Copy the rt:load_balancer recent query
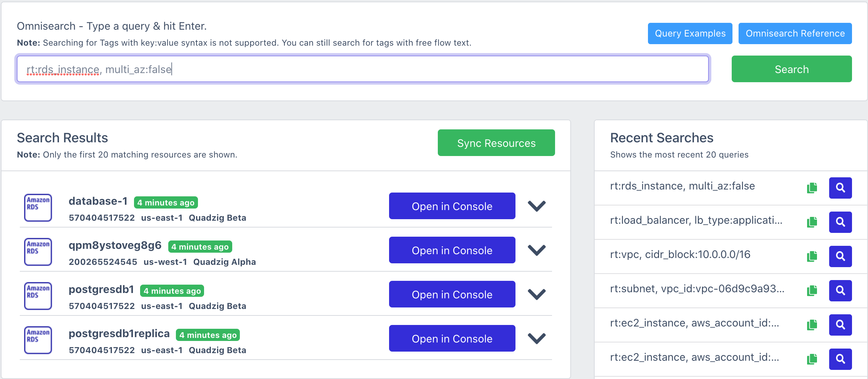This screenshot has width=868, height=379. 812,222
